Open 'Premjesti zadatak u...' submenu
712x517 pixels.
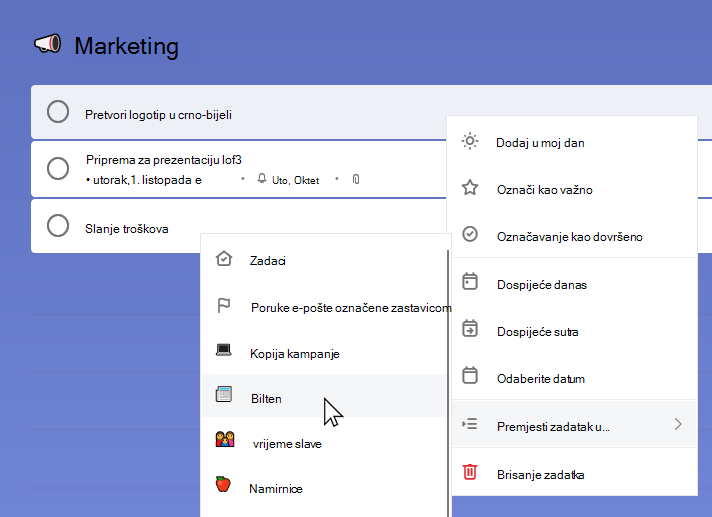(574, 425)
